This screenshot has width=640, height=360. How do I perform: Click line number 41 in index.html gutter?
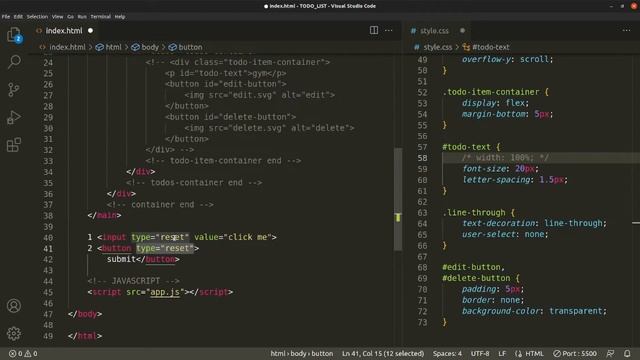tap(48, 249)
